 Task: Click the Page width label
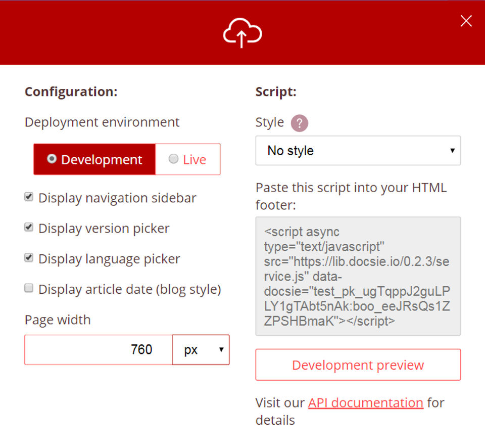[x=58, y=320]
